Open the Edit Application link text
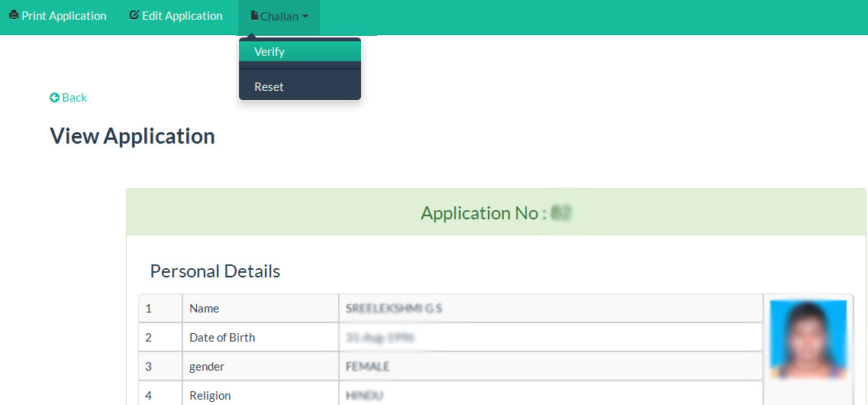 click(182, 15)
